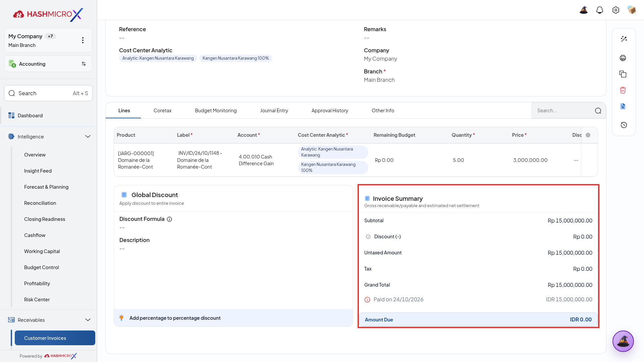Collapse the Receivables section
The height and width of the screenshot is (362, 644).
(x=88, y=320)
